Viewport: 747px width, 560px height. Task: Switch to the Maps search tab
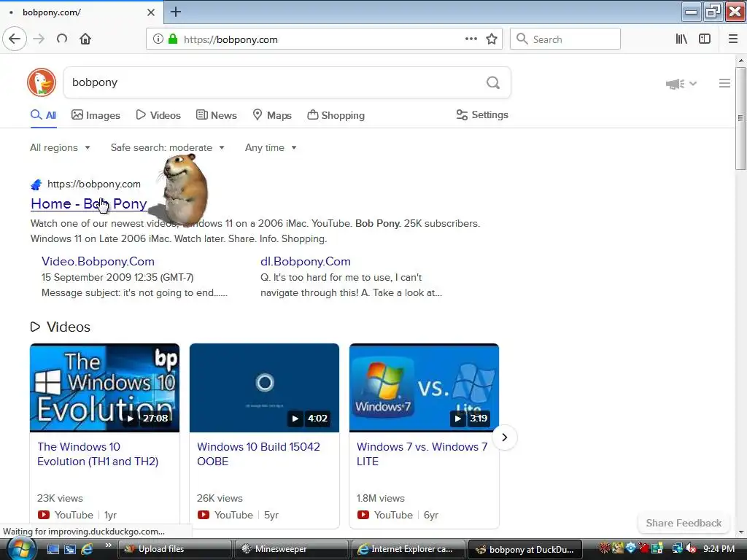[272, 115]
